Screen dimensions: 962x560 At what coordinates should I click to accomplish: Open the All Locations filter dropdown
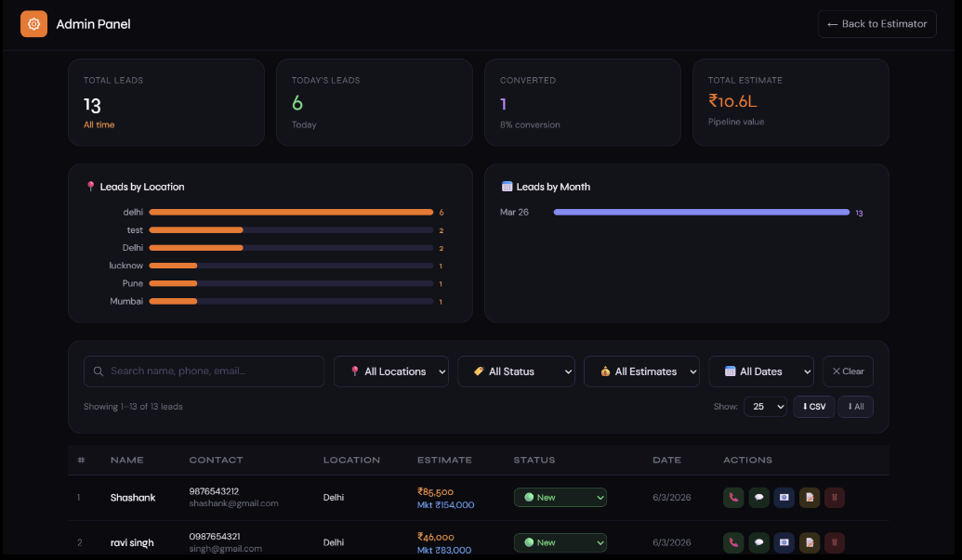[x=390, y=371]
